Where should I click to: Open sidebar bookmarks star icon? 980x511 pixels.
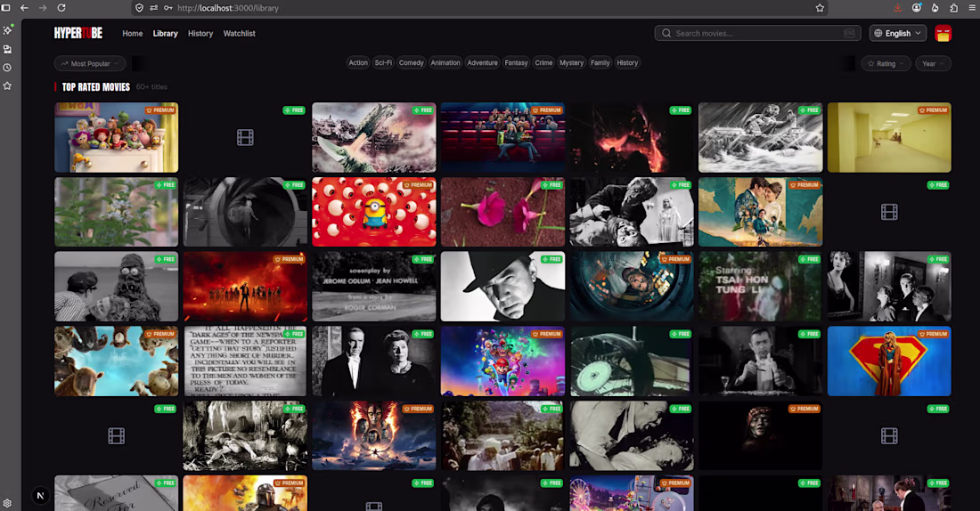click(7, 85)
